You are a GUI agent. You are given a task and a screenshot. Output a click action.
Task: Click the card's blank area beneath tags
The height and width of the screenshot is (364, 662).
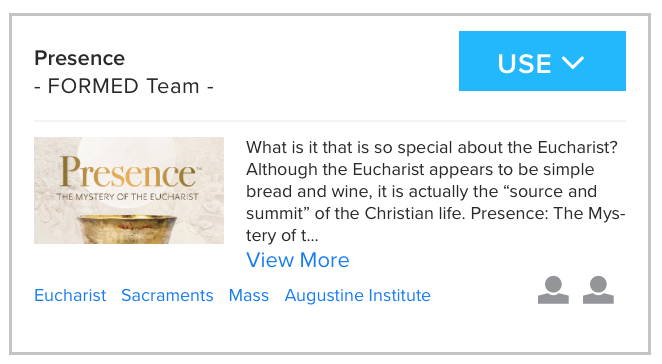(330, 329)
